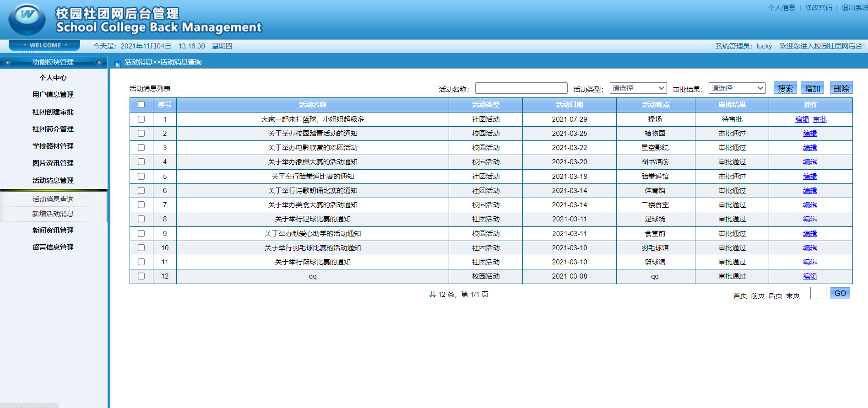
Task: Expand the 审批结果 dropdown
Action: coord(737,88)
